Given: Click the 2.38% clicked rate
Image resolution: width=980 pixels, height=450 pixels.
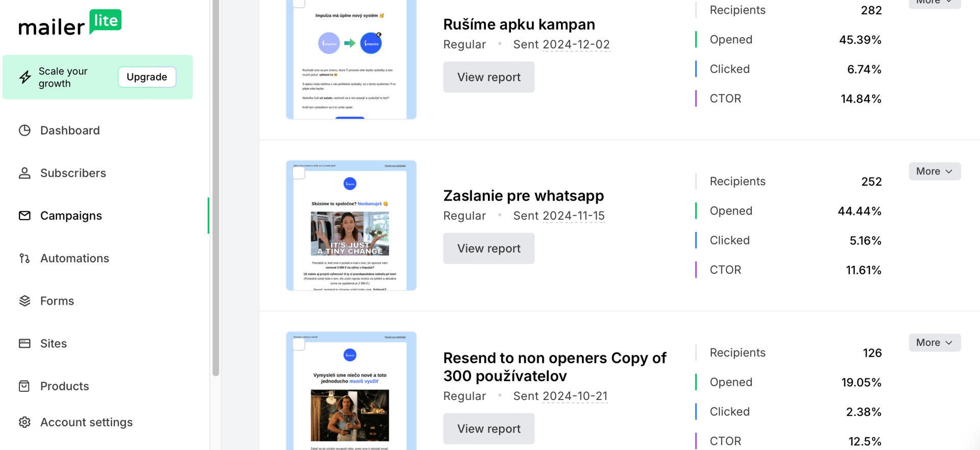Looking at the screenshot, I should tap(864, 412).
